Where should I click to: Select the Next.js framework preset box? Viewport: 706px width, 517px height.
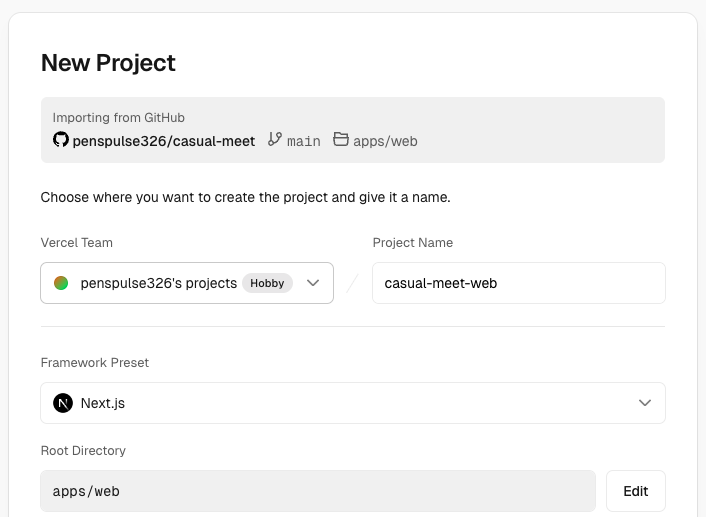[x=353, y=403]
